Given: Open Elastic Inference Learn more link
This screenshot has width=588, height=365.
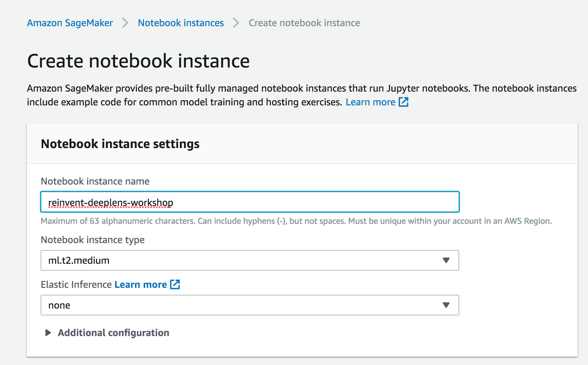Looking at the screenshot, I should (140, 285).
